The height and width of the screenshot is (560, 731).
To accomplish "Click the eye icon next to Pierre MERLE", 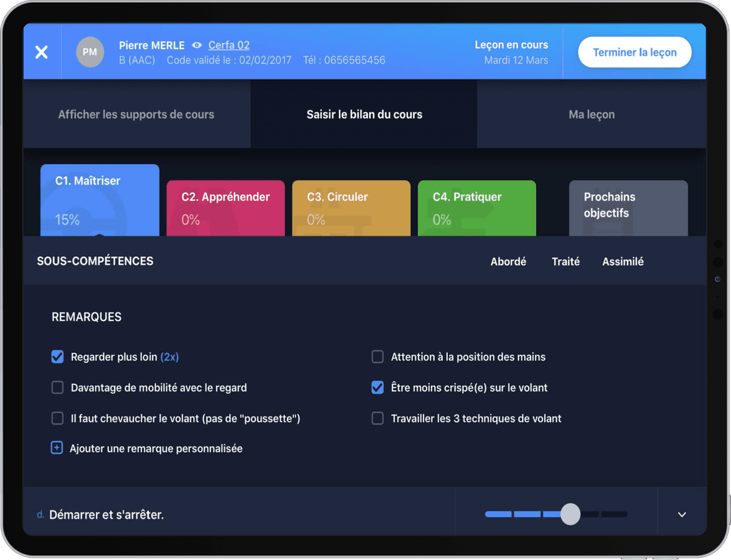I will [197, 45].
